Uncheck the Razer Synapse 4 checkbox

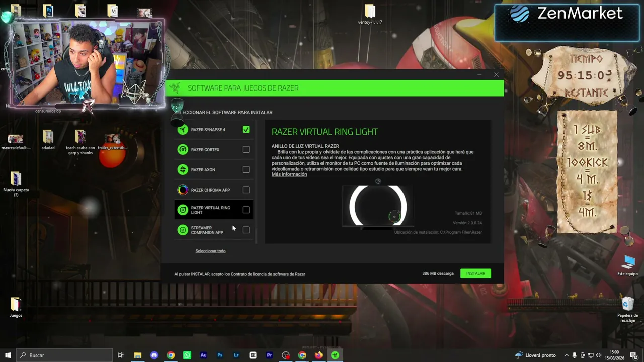(246, 130)
